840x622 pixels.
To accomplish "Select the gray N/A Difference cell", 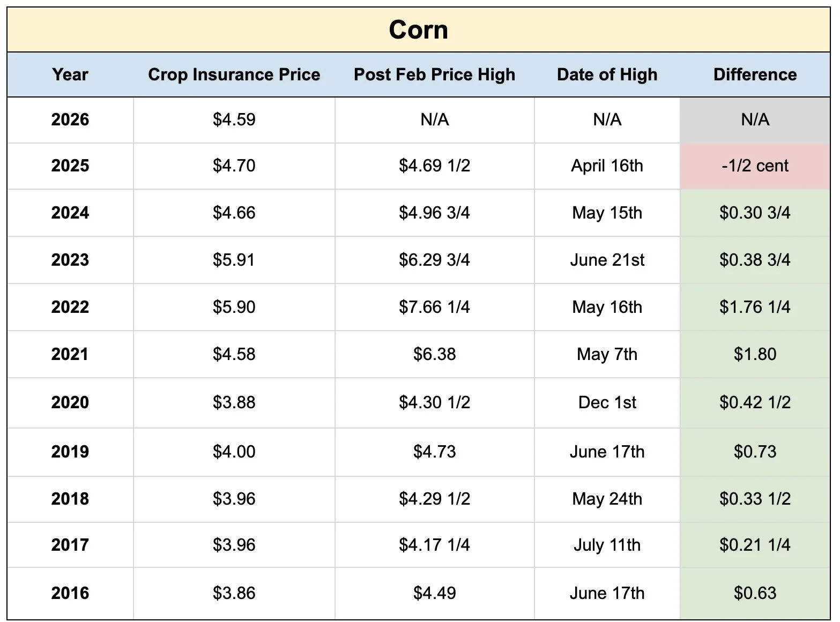I will pyautogui.click(x=755, y=119).
